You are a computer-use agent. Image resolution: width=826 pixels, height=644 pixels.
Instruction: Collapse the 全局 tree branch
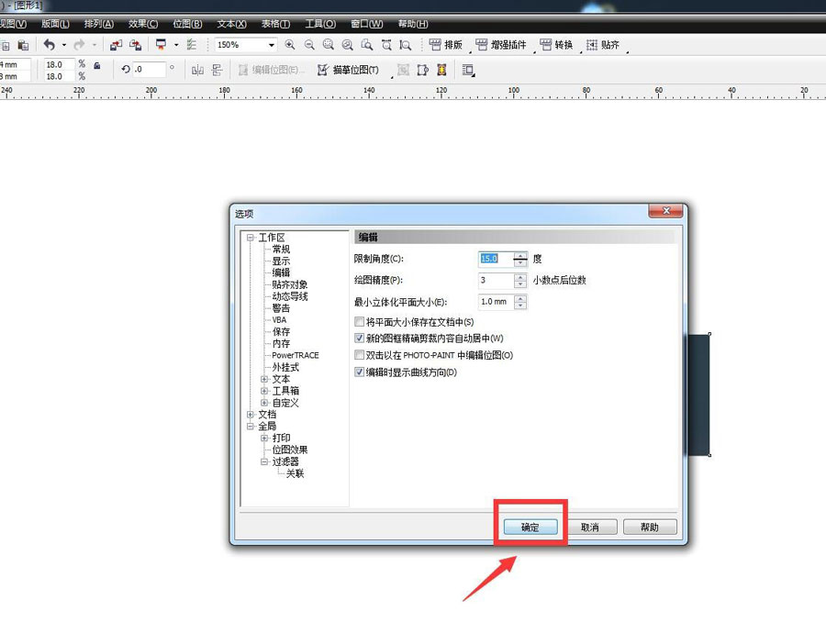coord(251,426)
